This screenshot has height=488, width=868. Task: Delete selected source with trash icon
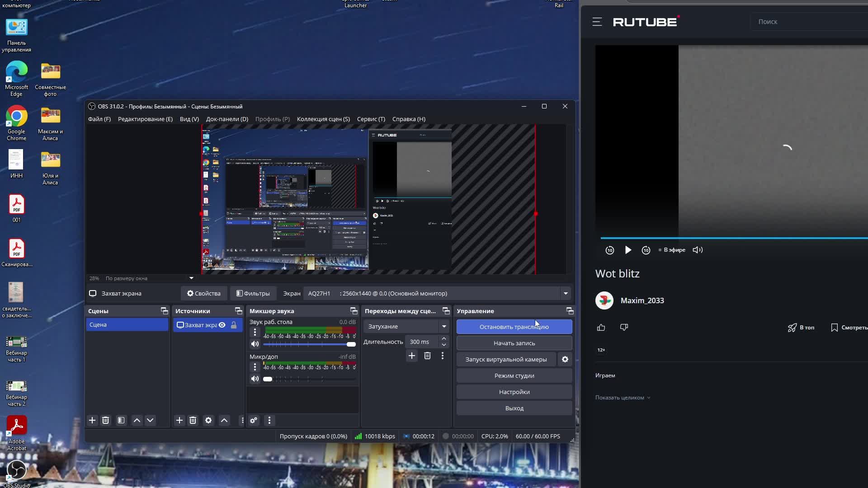193,420
